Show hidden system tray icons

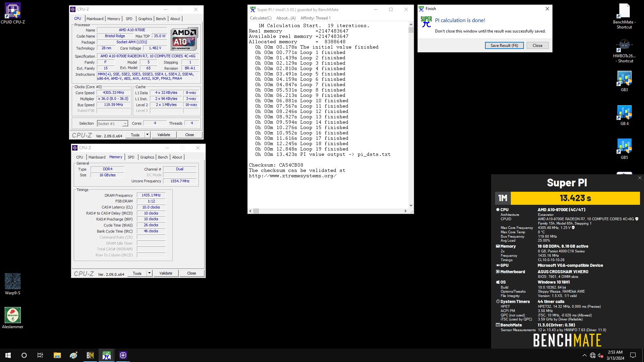pyautogui.click(x=584, y=355)
